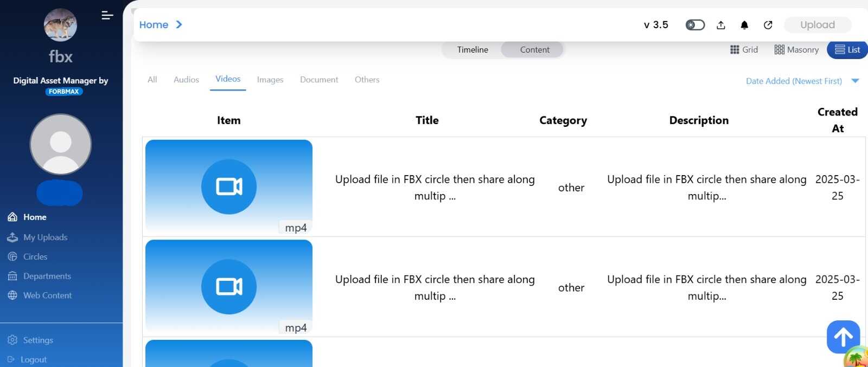Open Settings from the sidebar
Image resolution: width=868 pixels, height=367 pixels.
click(x=37, y=340)
